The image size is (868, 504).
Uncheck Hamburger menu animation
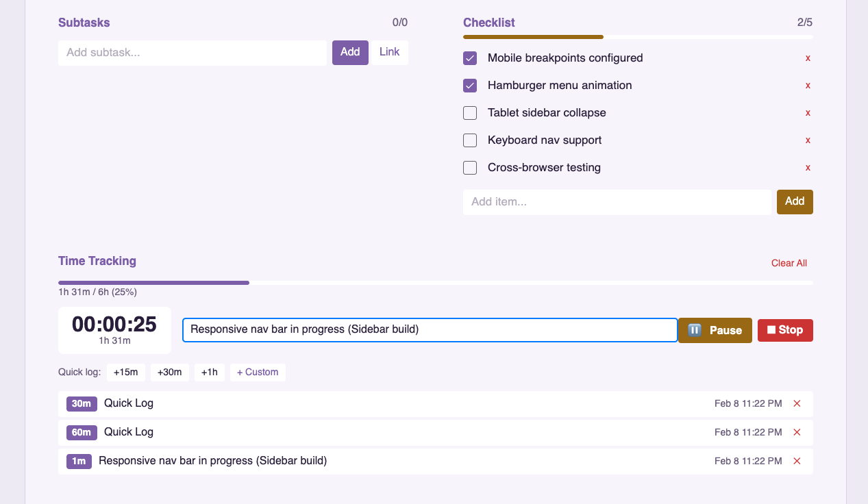click(x=469, y=86)
